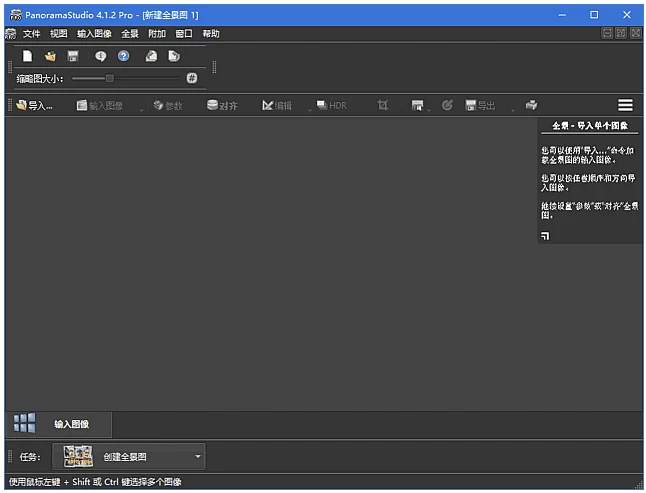Click the speech bubble tips icon
Viewport: 646px width, 493px height.
click(x=101, y=56)
